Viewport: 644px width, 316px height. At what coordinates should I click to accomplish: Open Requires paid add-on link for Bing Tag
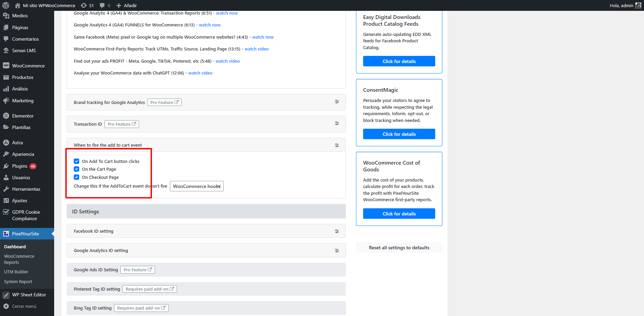coord(141,308)
